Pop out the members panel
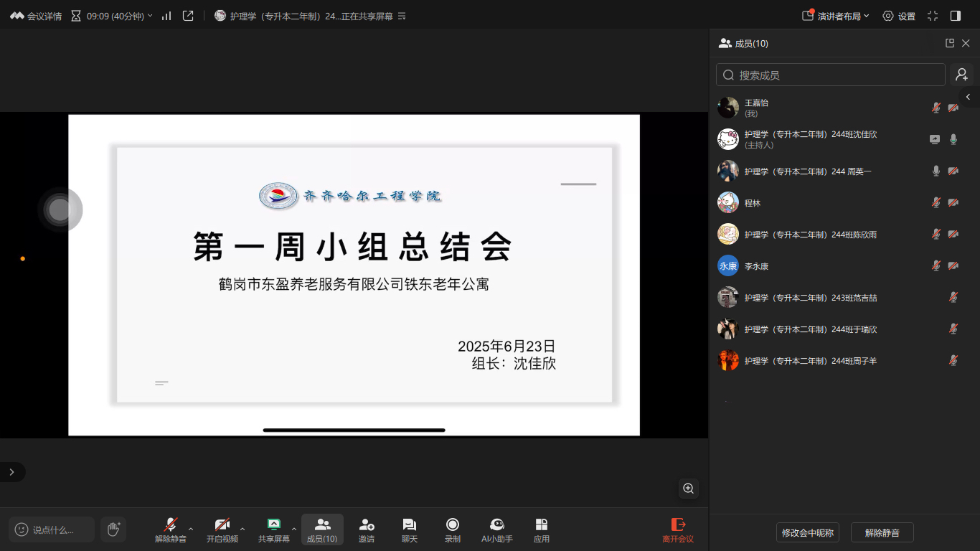This screenshot has width=980, height=551. pos(949,43)
